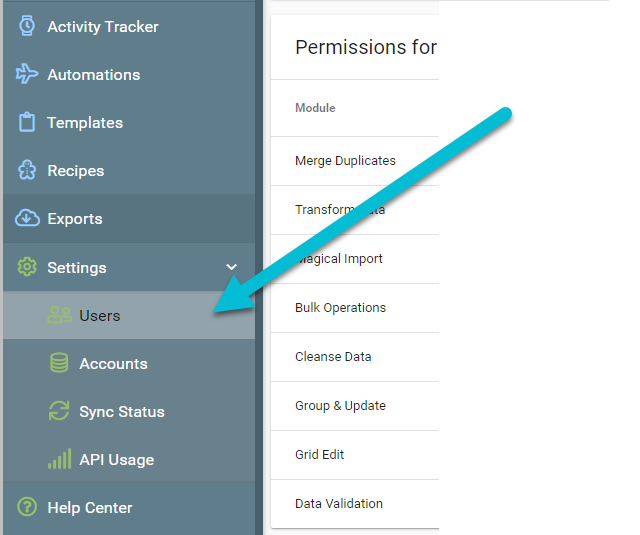Click the Sync Status refresh icon
640x535 pixels.
(59, 411)
